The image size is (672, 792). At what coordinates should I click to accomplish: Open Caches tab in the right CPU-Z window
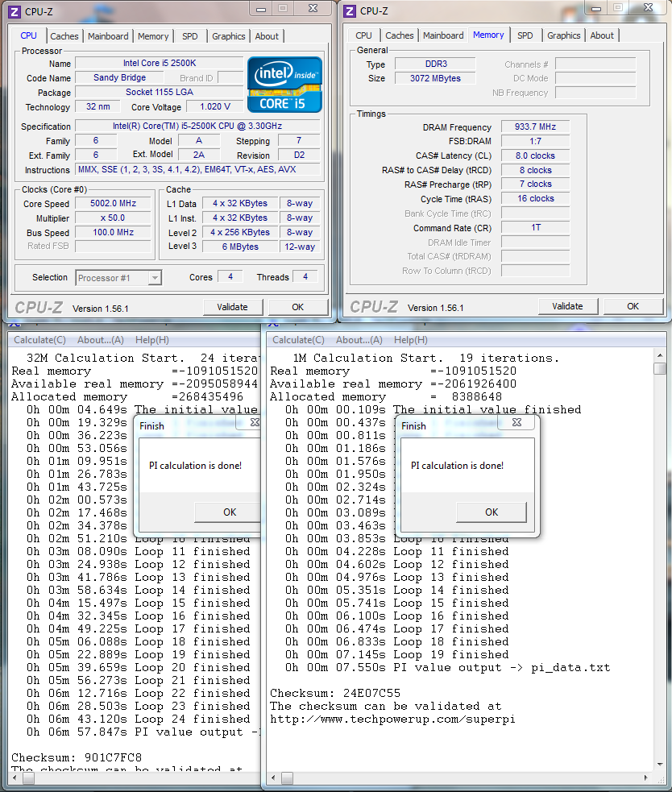399,35
